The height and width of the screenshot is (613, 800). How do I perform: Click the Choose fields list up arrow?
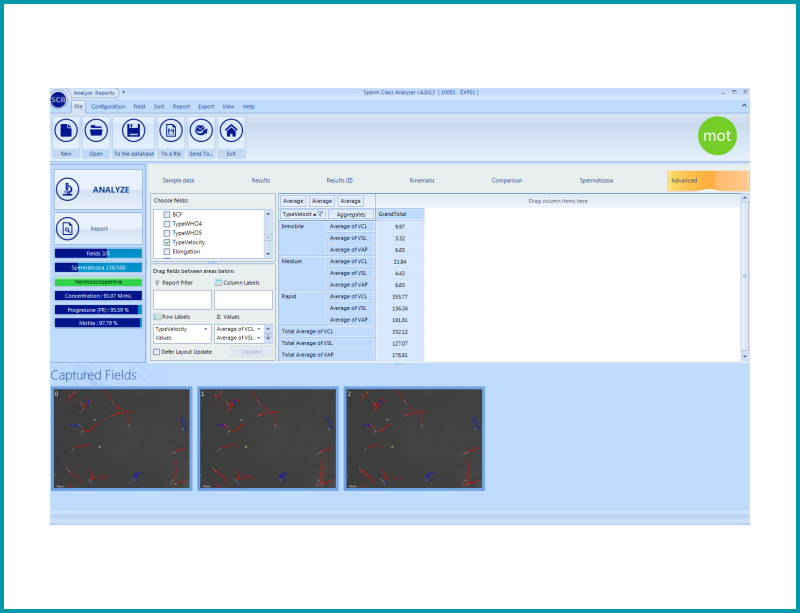click(x=268, y=214)
